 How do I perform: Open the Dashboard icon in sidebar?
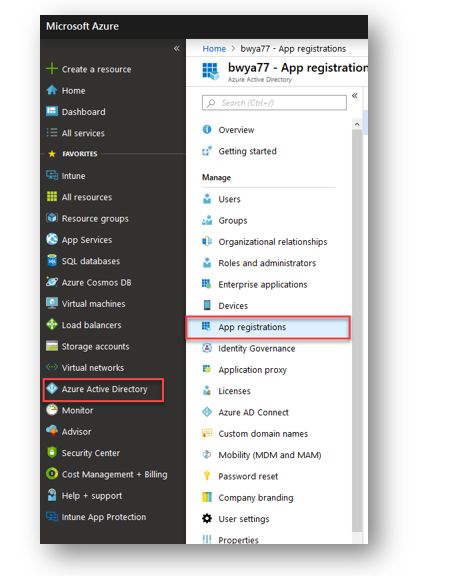[x=52, y=111]
